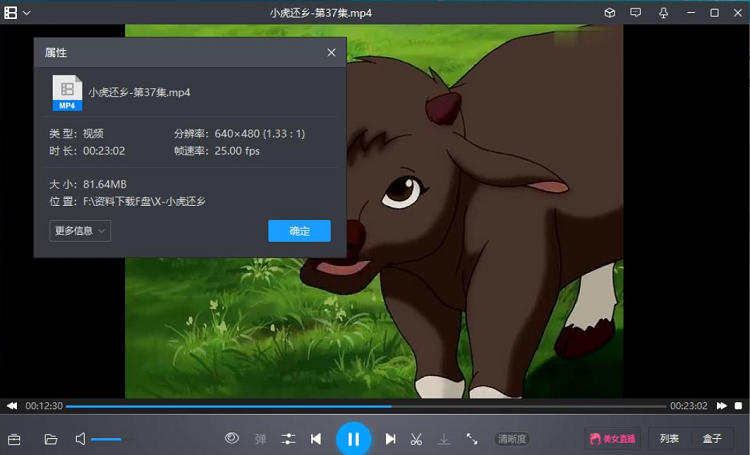750x455 pixels.
Task: Adjust the volume slider
Action: pyautogui.click(x=106, y=439)
